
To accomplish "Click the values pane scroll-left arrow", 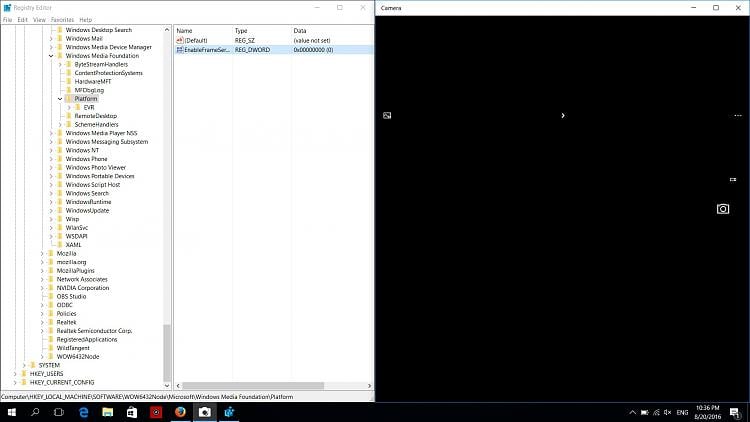I will [178, 386].
